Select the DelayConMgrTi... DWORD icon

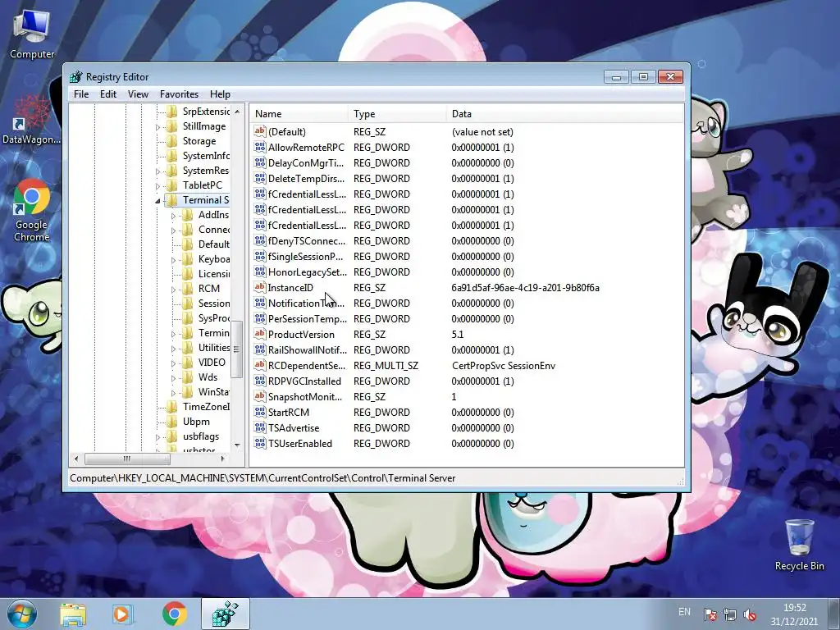[260, 162]
